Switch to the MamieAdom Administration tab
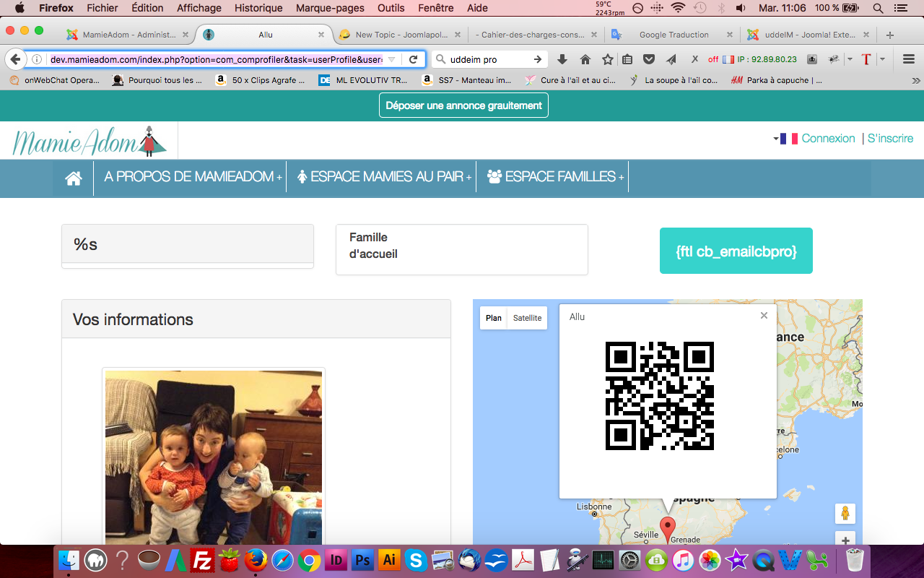This screenshot has height=578, width=924. [127, 35]
